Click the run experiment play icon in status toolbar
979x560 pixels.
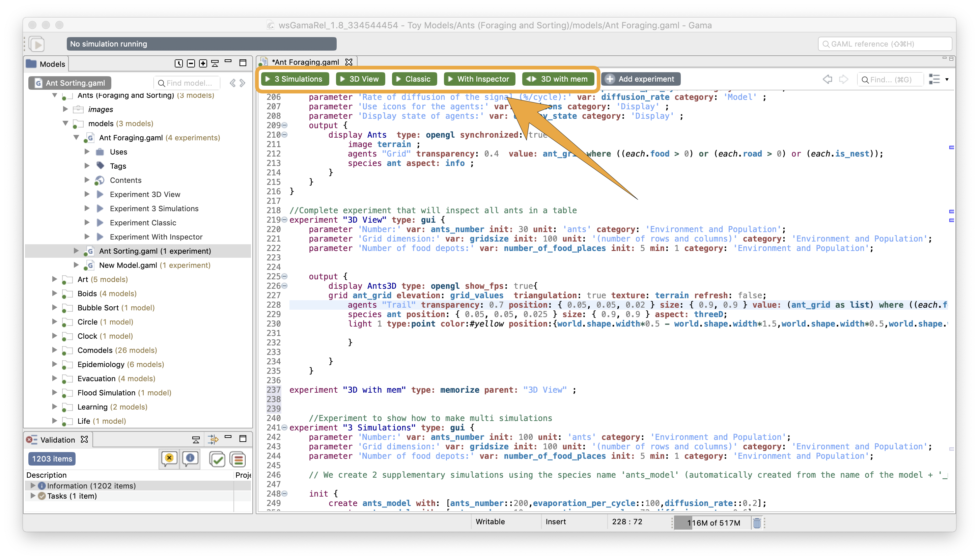[x=37, y=44]
